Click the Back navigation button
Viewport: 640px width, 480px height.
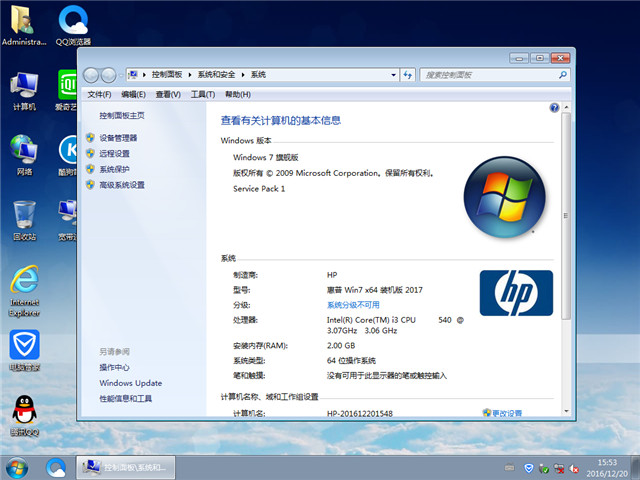[91, 75]
